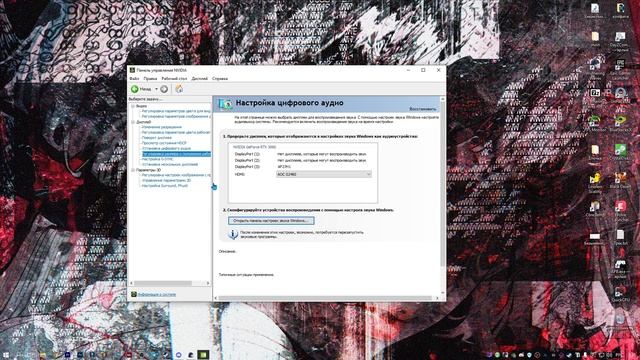Image resolution: width=640 pixels, height=360 pixels.
Task: Select Настройка G-SYNC in the tree
Action: (157, 159)
